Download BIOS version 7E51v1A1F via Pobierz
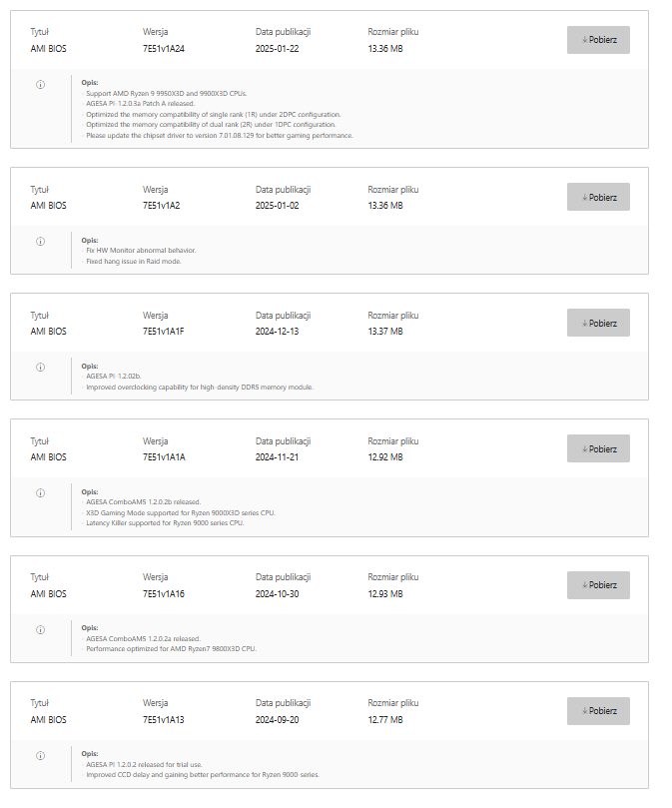Screen dimensions: 672x808 (598, 323)
